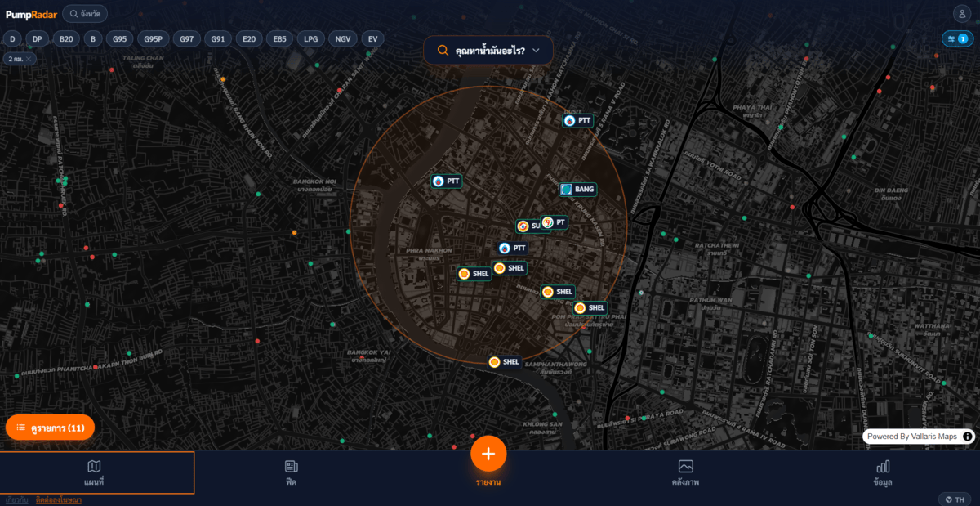Select SHEL marker near Samphanthawong
980x506 pixels.
click(504, 362)
